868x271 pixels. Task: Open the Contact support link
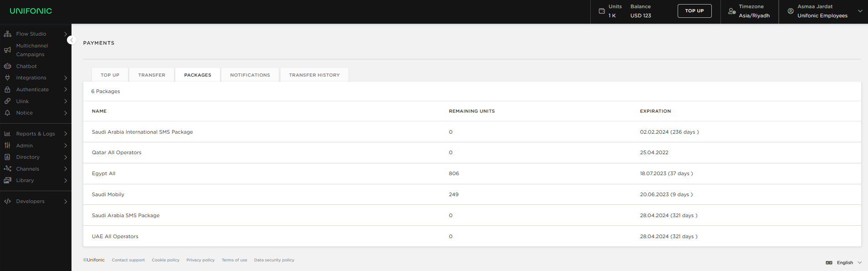(128, 260)
